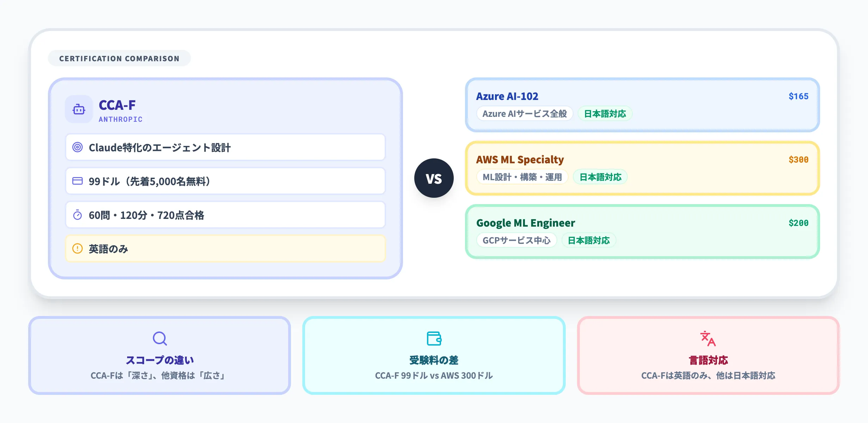Screen dimensions: 868x423
Task: Click text CCA-F 99ドル vs AWS 300ドル
Action: 434,375
